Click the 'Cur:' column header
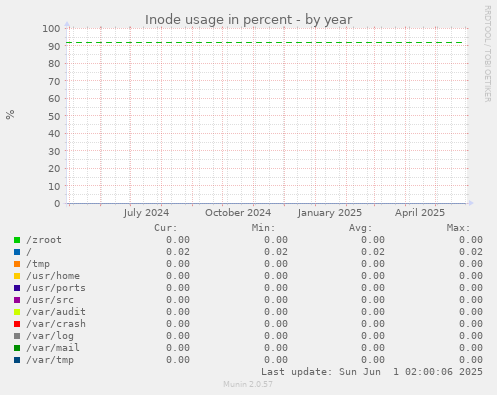This screenshot has width=497, height=395. point(166,228)
